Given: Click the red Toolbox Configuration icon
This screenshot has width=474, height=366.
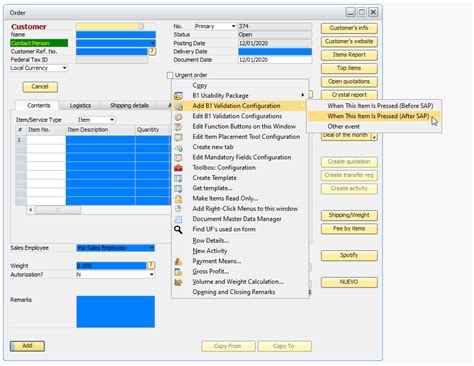Looking at the screenshot, I should (x=178, y=168).
